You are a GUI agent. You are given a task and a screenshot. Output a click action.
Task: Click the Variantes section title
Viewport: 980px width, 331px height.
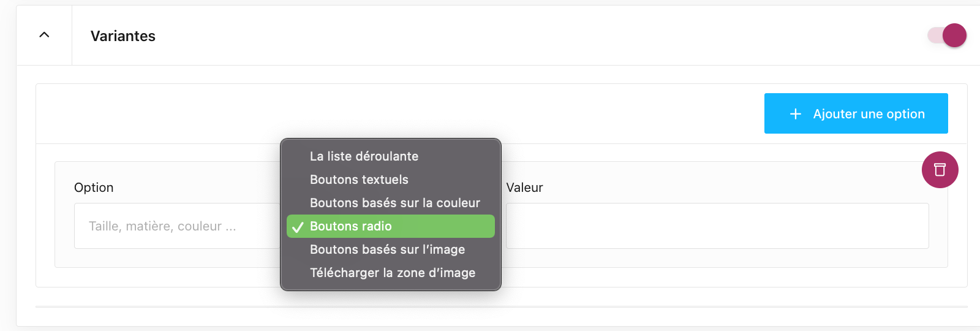click(123, 36)
